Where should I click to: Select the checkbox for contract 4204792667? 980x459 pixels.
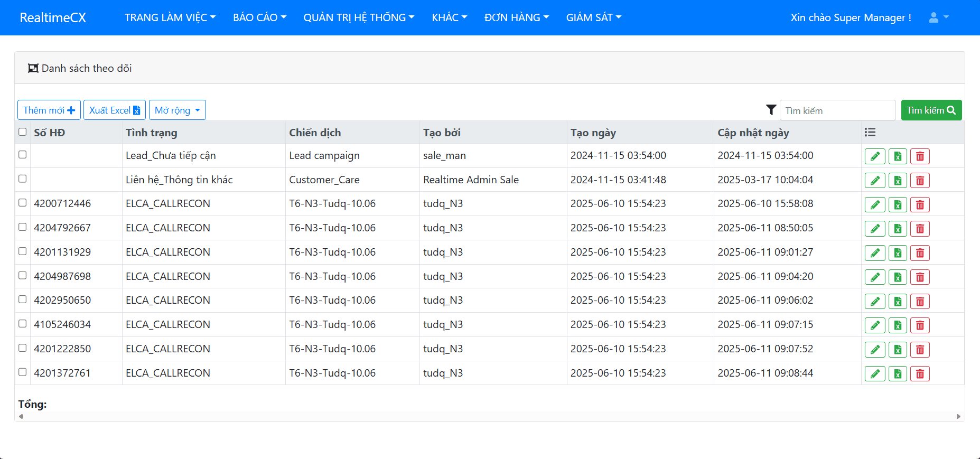22,227
